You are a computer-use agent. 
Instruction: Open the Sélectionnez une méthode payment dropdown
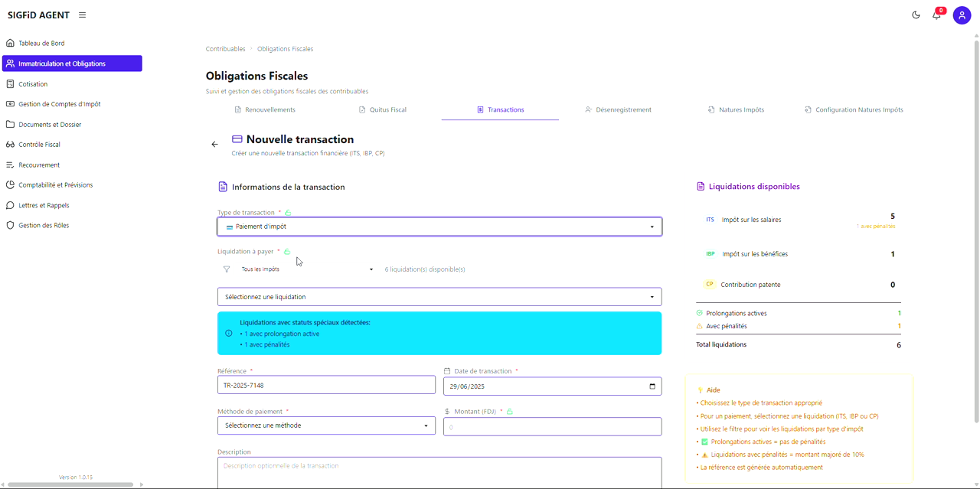[326, 425]
